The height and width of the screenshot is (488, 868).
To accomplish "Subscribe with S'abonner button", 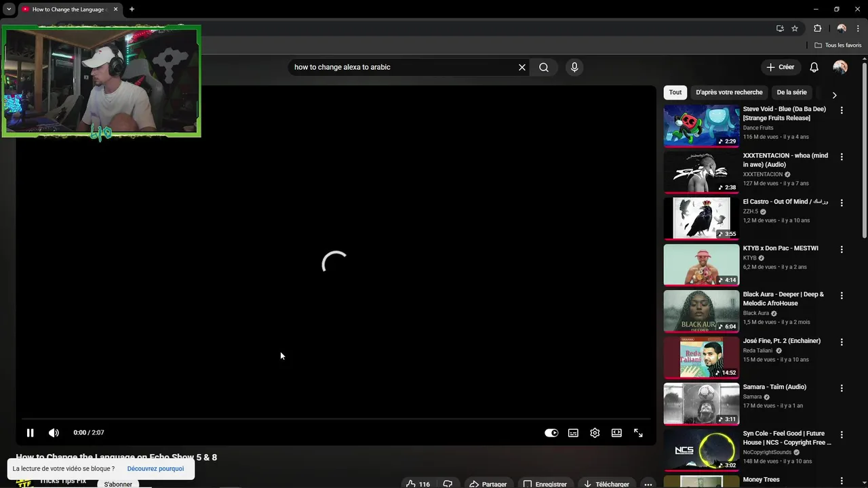I will tap(118, 484).
